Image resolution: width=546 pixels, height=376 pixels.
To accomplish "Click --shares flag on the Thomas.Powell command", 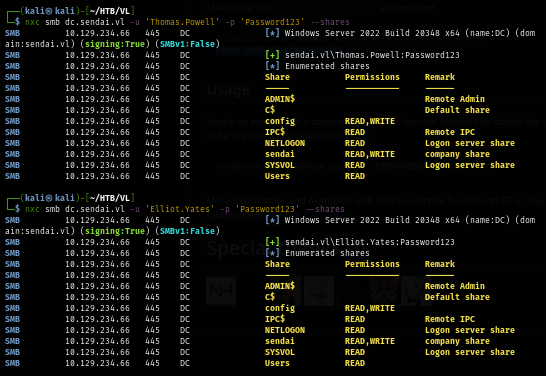I will point(330,22).
